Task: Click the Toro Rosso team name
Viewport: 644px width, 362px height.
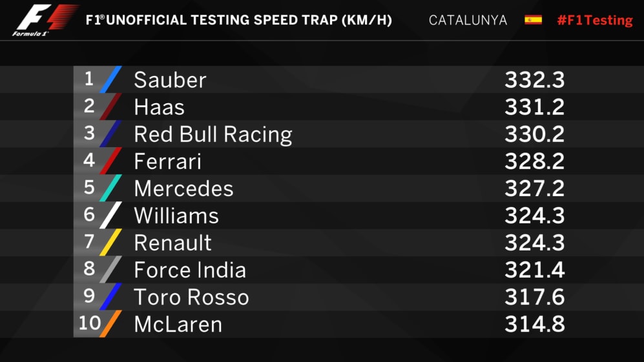Action: (191, 297)
